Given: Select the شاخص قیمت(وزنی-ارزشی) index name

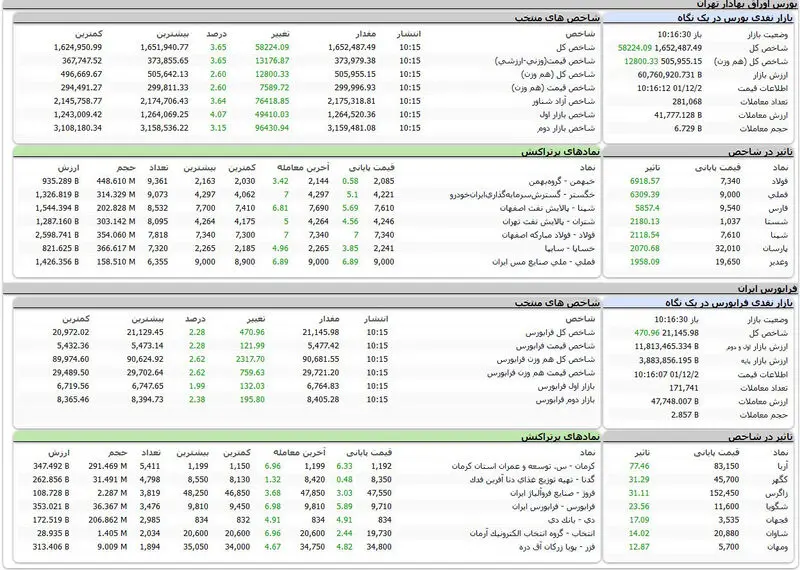Looking at the screenshot, I should pos(545,61).
